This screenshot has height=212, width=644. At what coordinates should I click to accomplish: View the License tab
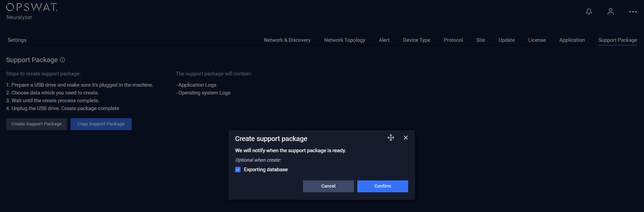click(x=537, y=40)
